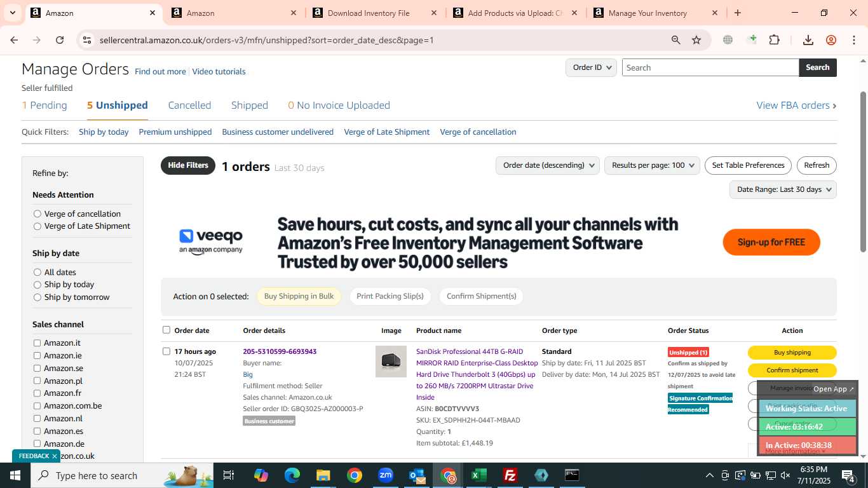Select the Verge of cancellation radio button
The height and width of the screenshot is (488, 868).
click(x=37, y=213)
